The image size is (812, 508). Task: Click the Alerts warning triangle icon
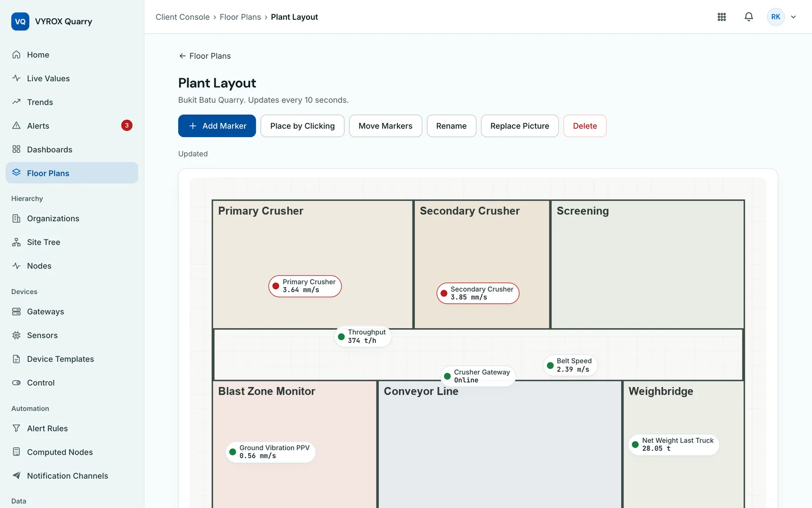[16, 125]
